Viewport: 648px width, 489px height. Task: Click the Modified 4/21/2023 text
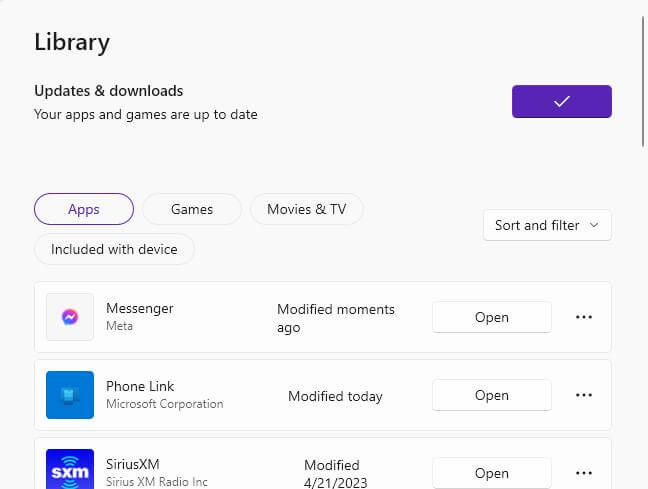335,474
